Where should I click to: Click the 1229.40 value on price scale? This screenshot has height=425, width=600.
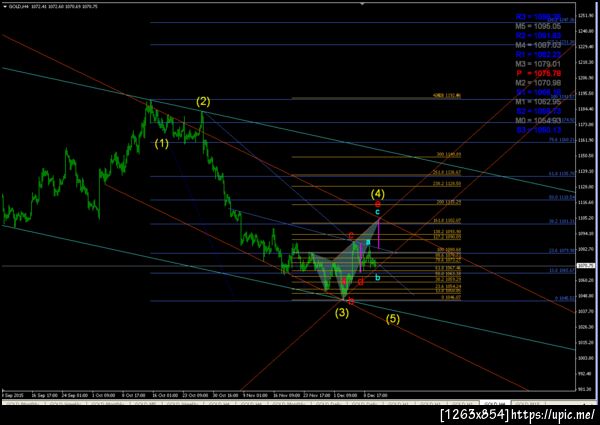tap(586, 47)
